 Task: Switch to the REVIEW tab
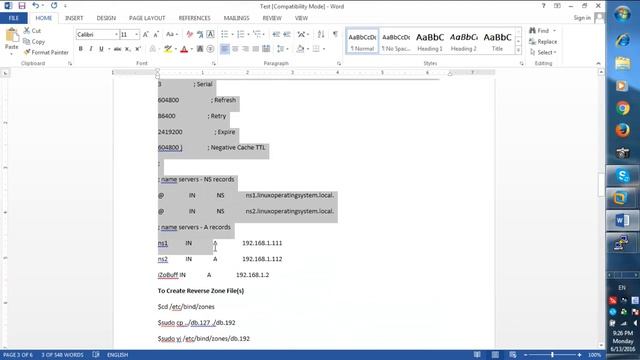tap(272, 18)
